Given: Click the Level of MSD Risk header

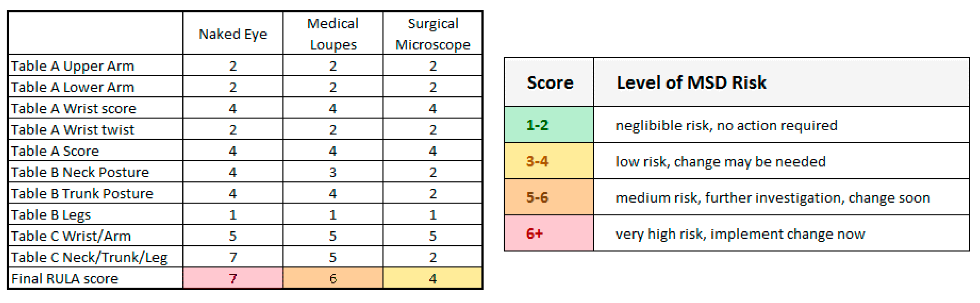Looking at the screenshot, I should coord(691,83).
